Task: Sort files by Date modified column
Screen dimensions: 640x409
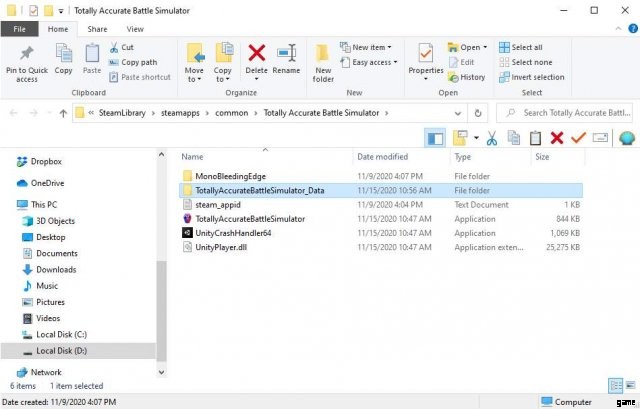Action: tap(383, 157)
